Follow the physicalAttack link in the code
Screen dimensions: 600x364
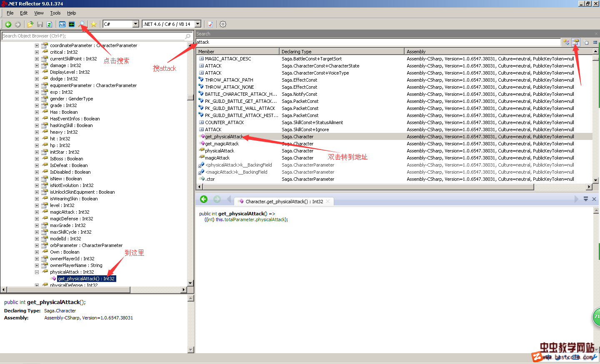click(270, 219)
